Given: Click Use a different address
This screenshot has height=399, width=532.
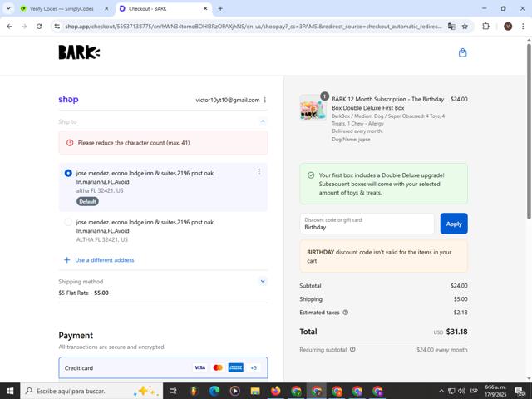Looking at the screenshot, I should 105,260.
